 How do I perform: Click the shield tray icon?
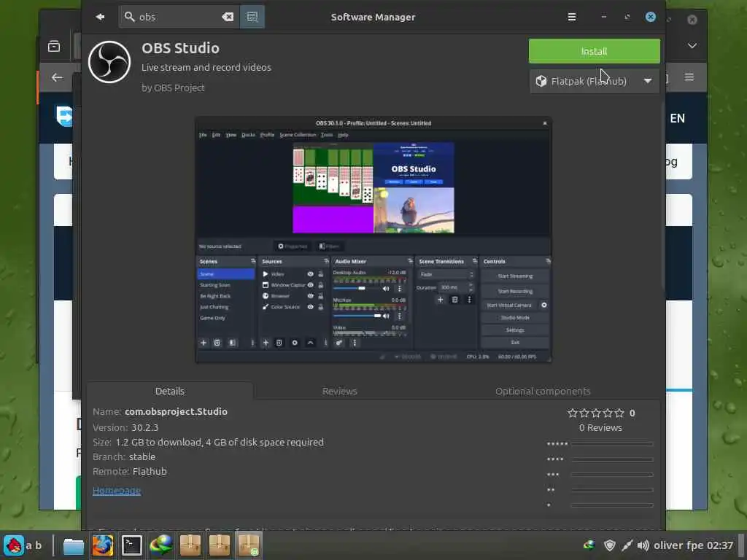coord(610,545)
